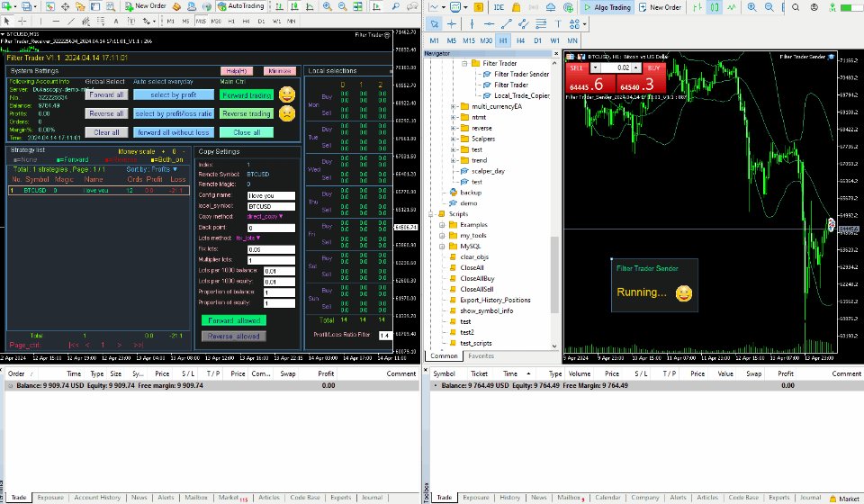Viewport: 864px width, 504px height.
Task: Select the vertical line tool in right toolbar
Action: click(x=472, y=23)
